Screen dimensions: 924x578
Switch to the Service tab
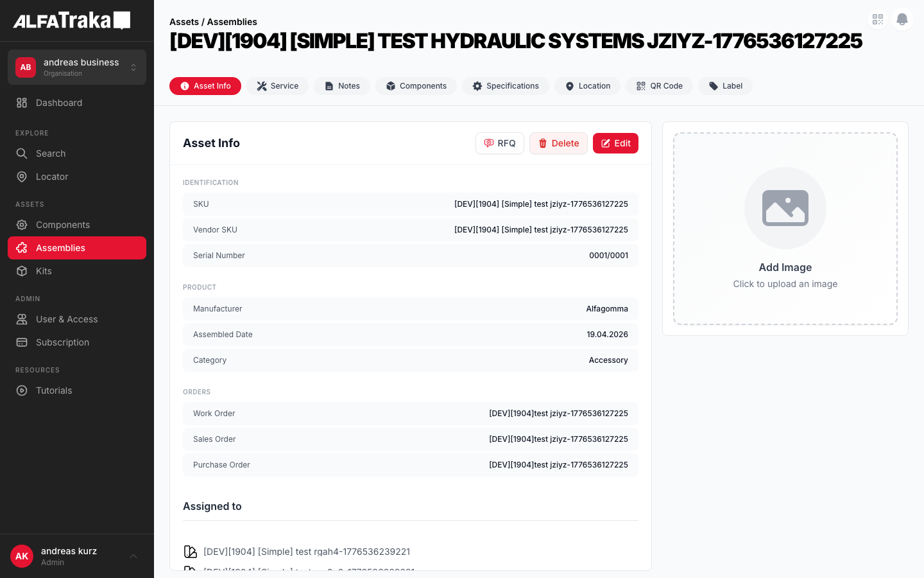click(x=277, y=86)
